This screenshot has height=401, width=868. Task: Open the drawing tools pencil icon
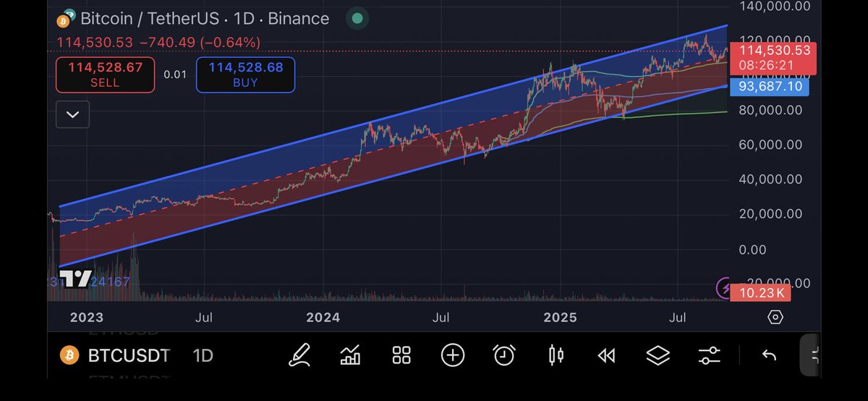299,355
